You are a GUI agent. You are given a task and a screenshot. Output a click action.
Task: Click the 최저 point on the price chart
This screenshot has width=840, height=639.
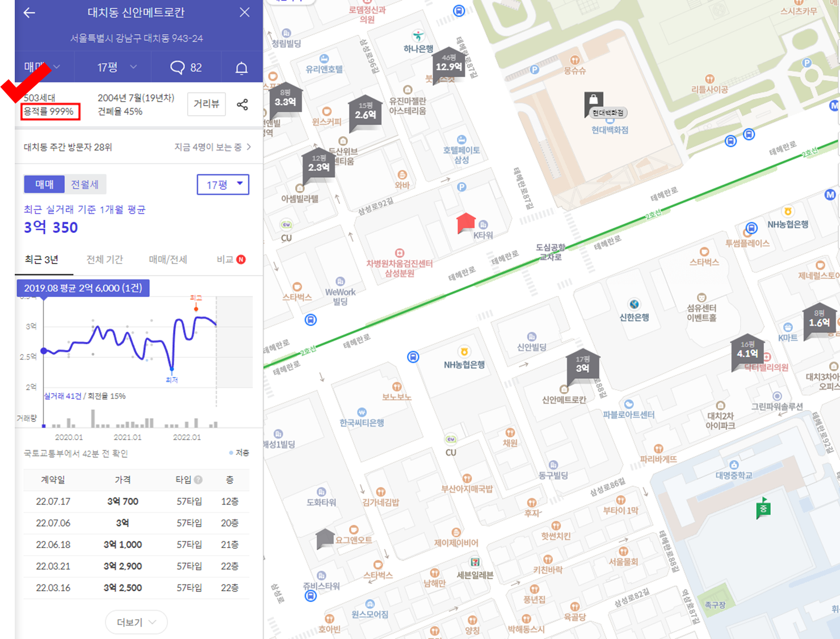(171, 369)
